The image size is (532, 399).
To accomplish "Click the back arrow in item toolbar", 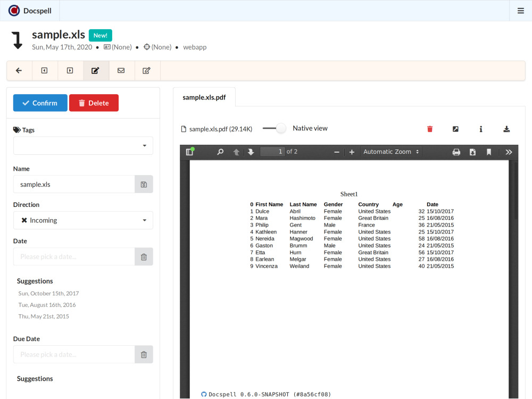I will (19, 71).
